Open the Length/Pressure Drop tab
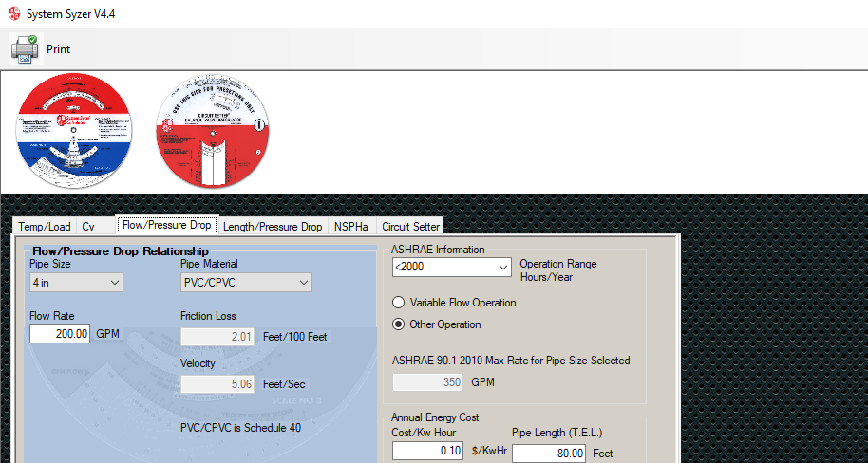868x463 pixels. [x=273, y=226]
